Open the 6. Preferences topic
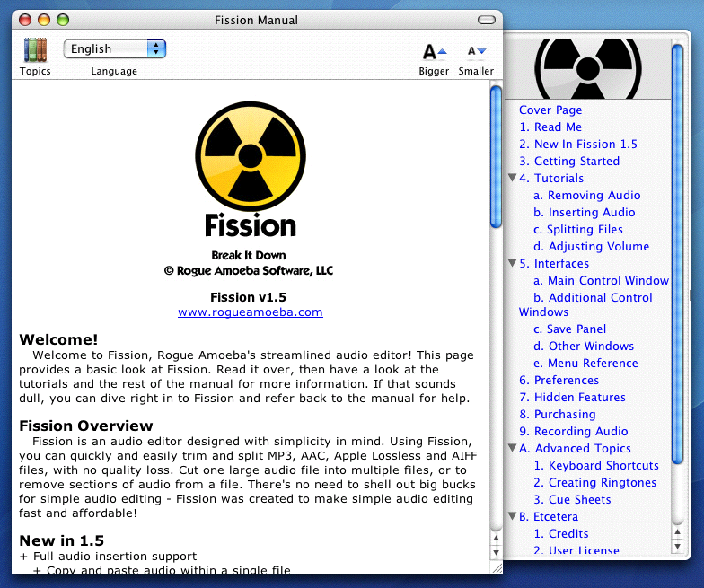Viewport: 704px width, 588px height. point(559,381)
